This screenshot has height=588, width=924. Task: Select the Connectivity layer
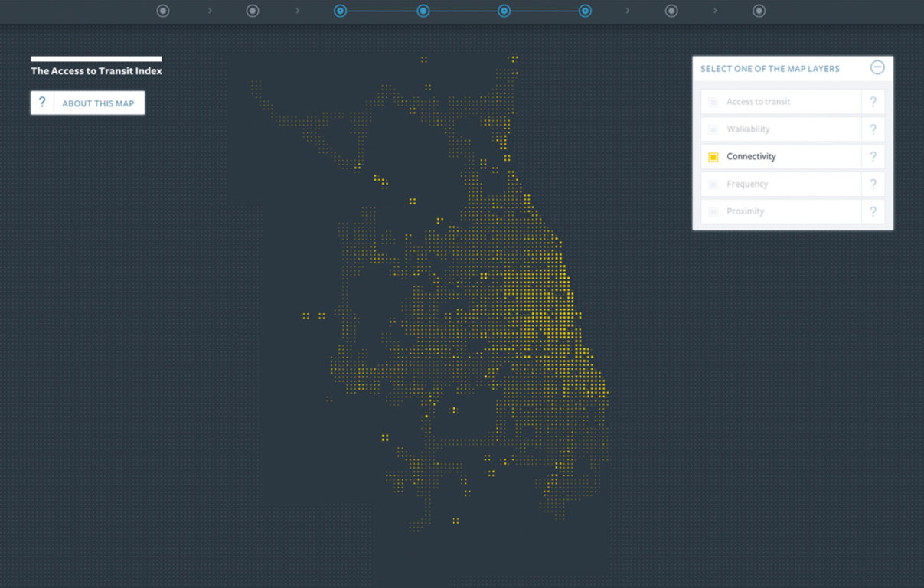(781, 157)
